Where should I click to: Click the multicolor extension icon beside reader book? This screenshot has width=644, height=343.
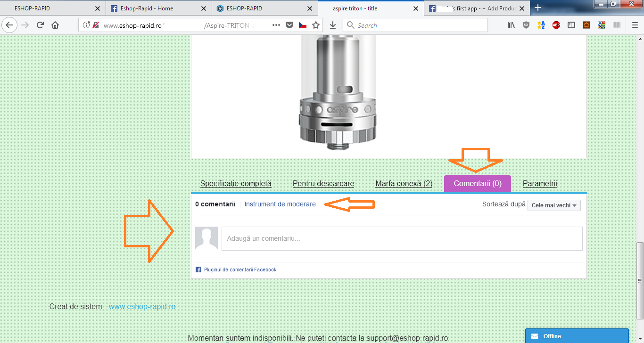tap(602, 25)
